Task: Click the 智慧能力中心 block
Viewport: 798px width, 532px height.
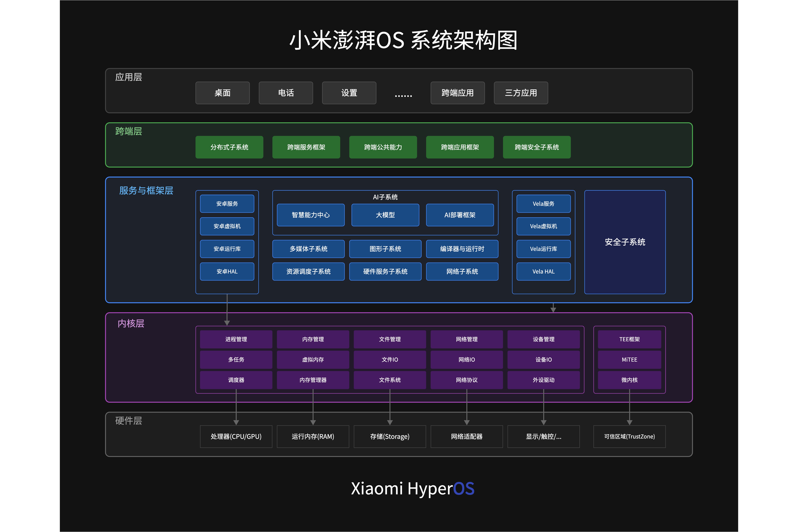Action: [x=310, y=215]
